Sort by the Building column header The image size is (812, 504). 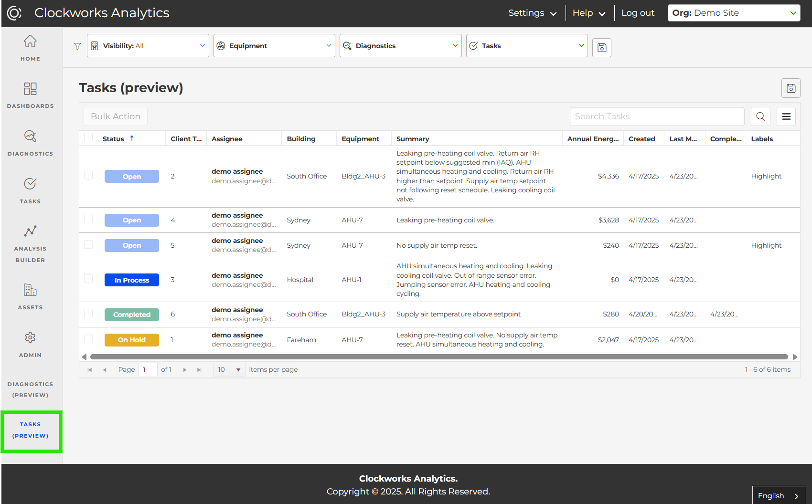click(x=301, y=139)
